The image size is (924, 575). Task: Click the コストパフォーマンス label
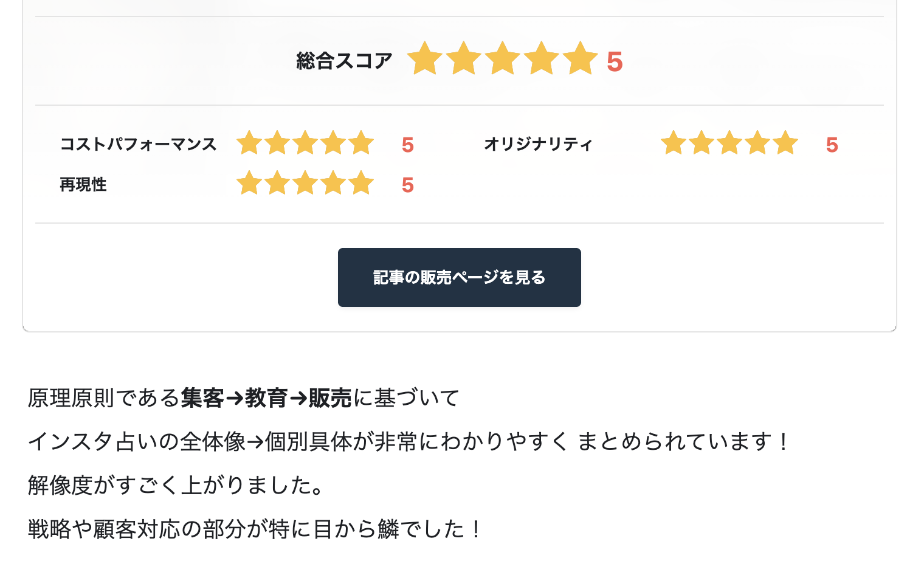138,145
